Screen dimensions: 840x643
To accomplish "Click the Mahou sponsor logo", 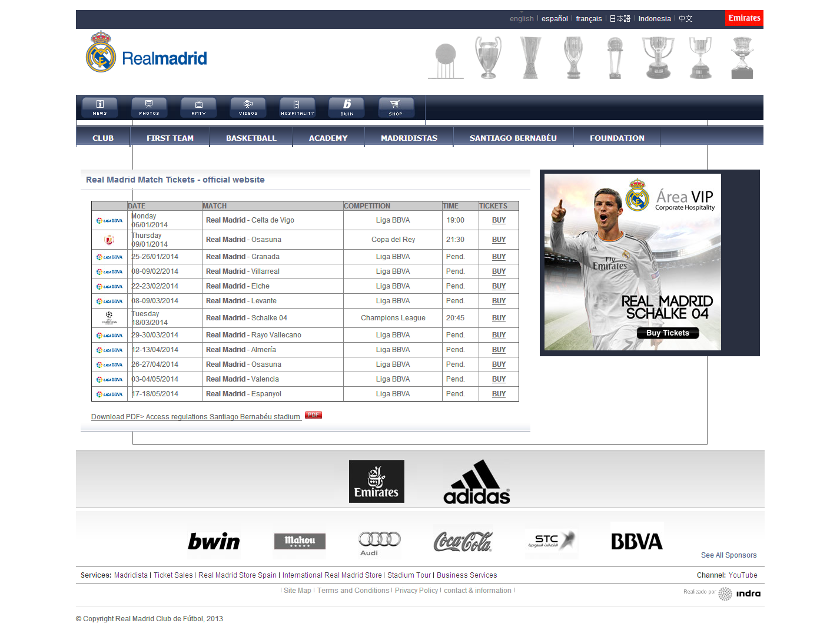I will click(x=300, y=541).
